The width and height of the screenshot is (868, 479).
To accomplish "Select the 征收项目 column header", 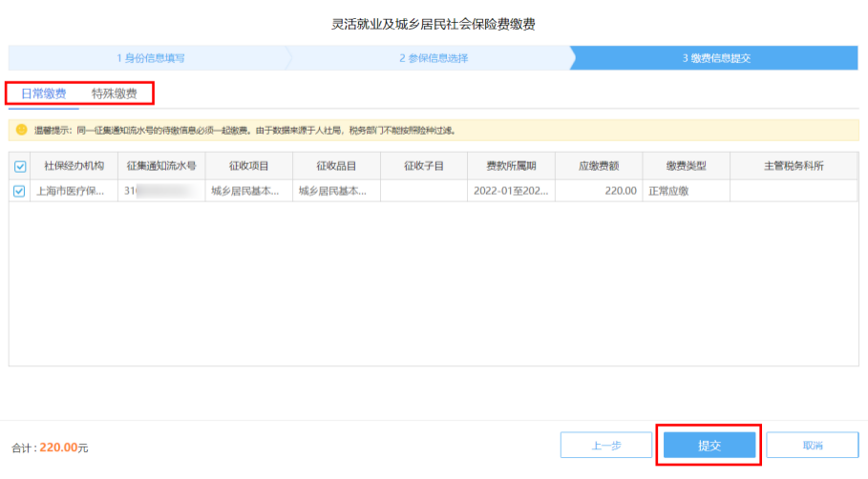I will click(248, 166).
